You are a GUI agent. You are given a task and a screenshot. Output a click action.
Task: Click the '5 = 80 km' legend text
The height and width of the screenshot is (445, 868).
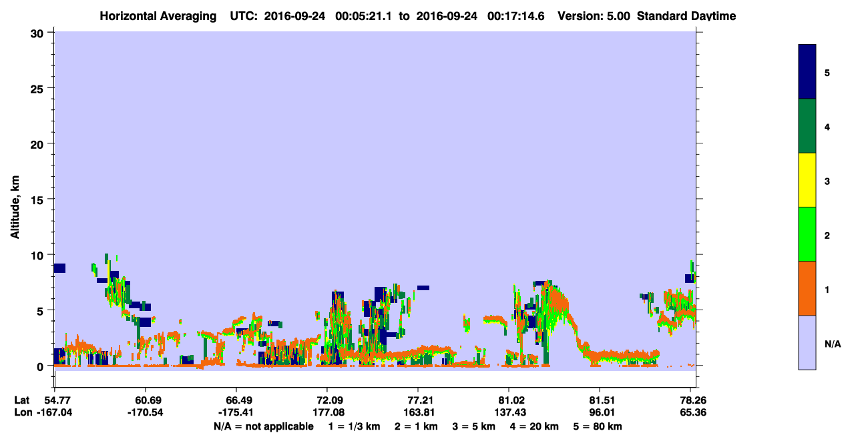pyautogui.click(x=598, y=426)
